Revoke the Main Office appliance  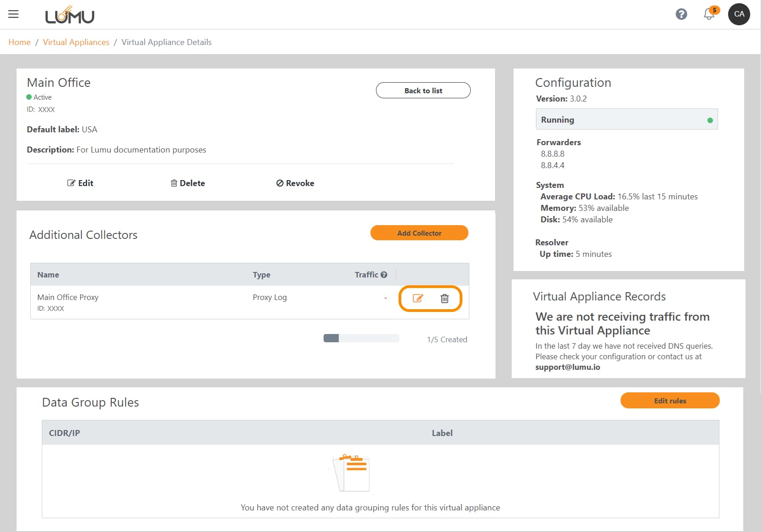click(295, 183)
